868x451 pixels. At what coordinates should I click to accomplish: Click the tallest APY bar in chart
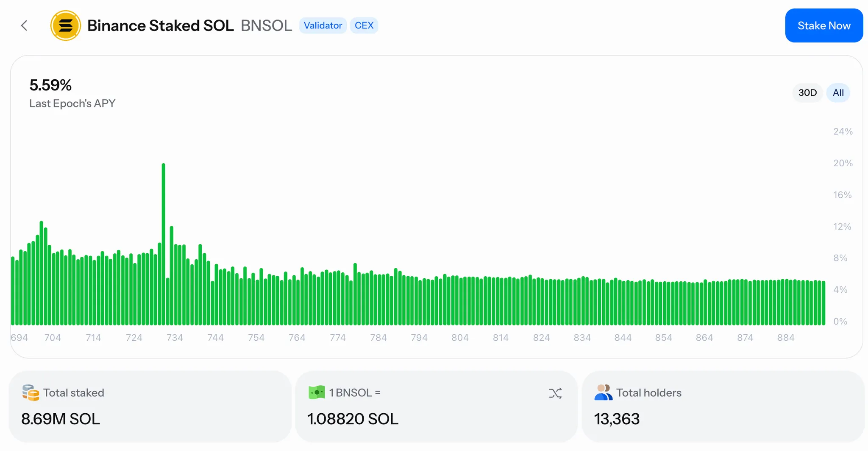(x=164, y=244)
